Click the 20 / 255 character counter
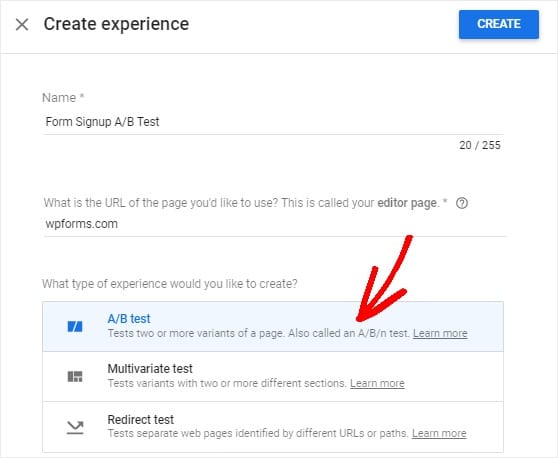The height and width of the screenshot is (458, 558). pos(480,145)
